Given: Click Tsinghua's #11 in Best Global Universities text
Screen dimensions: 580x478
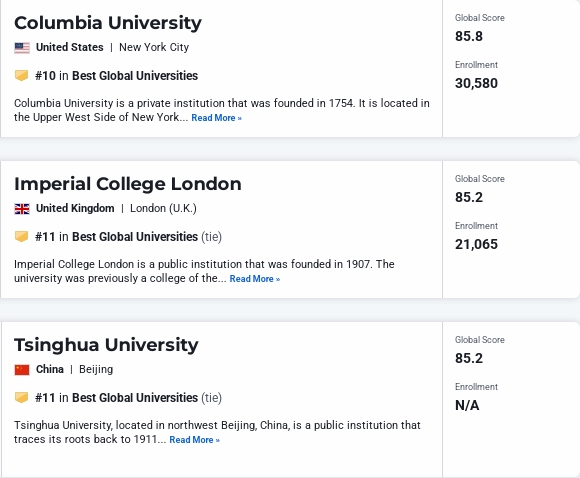Looking at the screenshot, I should pos(116,397).
